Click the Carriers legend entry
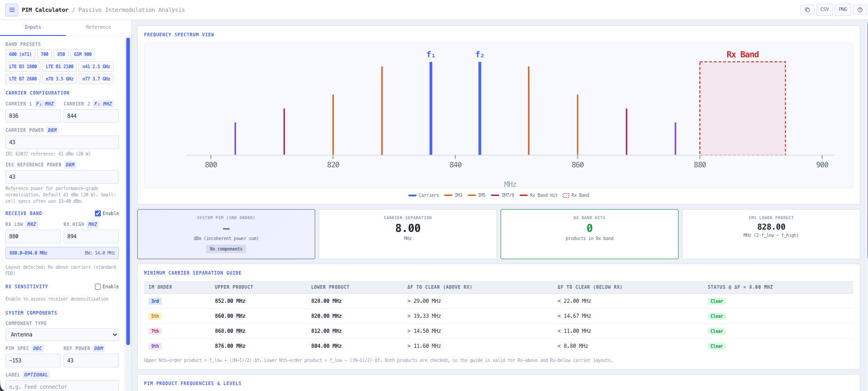 coord(423,195)
